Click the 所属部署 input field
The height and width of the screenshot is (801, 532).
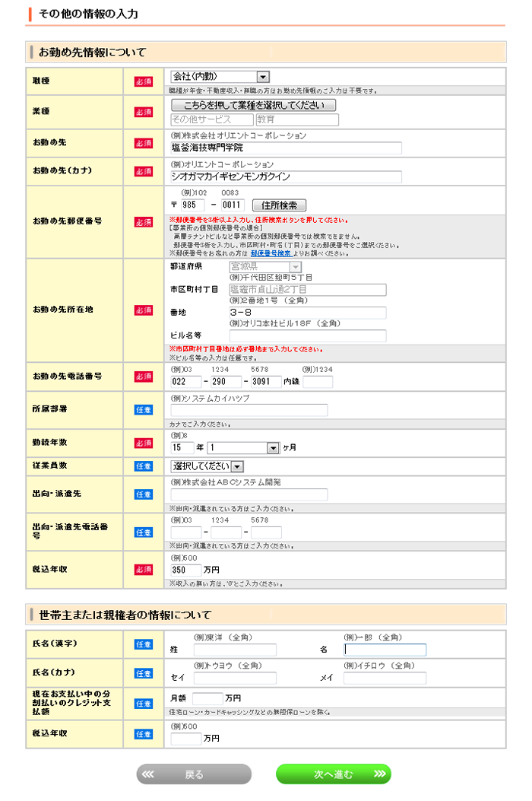click(x=249, y=410)
